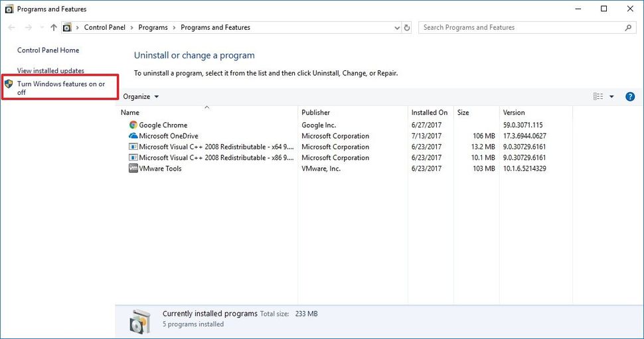Viewport: 644px width, 339px height.
Task: Open the address bar history dropdown
Action: click(x=396, y=28)
